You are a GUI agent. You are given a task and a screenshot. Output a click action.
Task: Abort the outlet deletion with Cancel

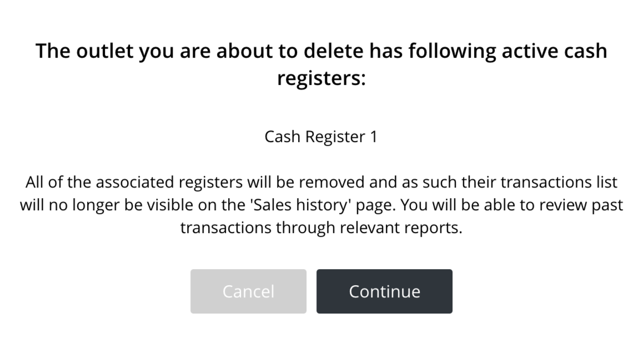point(248,291)
